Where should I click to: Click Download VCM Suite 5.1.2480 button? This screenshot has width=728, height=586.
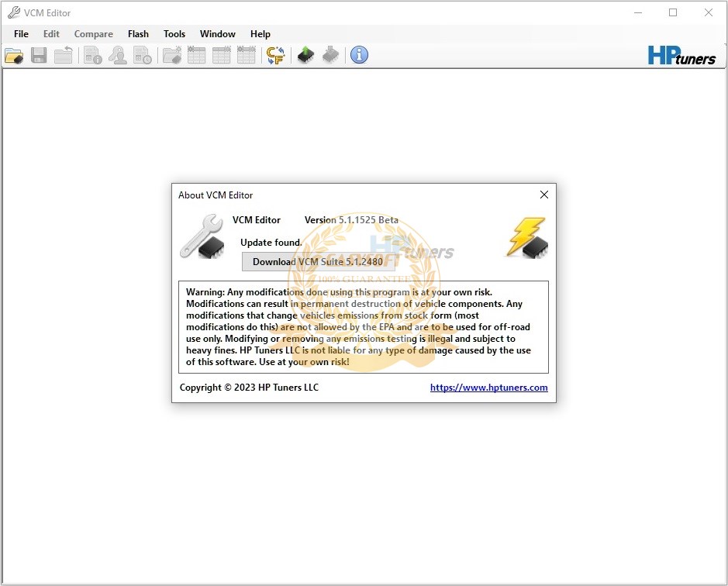coord(318,262)
